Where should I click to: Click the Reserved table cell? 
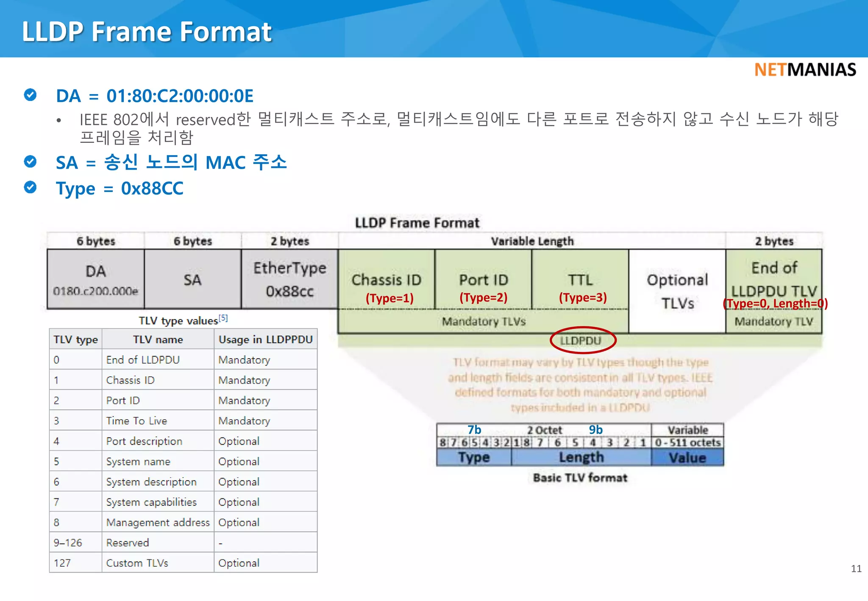(158, 543)
